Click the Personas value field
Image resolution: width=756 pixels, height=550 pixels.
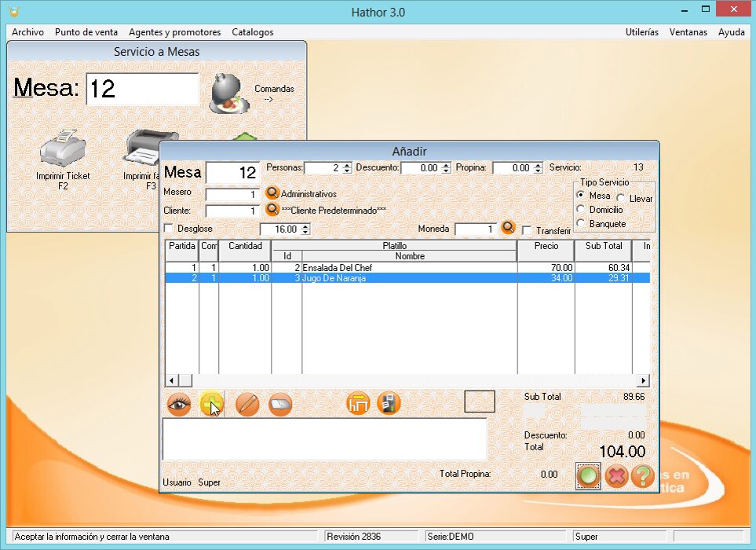point(323,168)
